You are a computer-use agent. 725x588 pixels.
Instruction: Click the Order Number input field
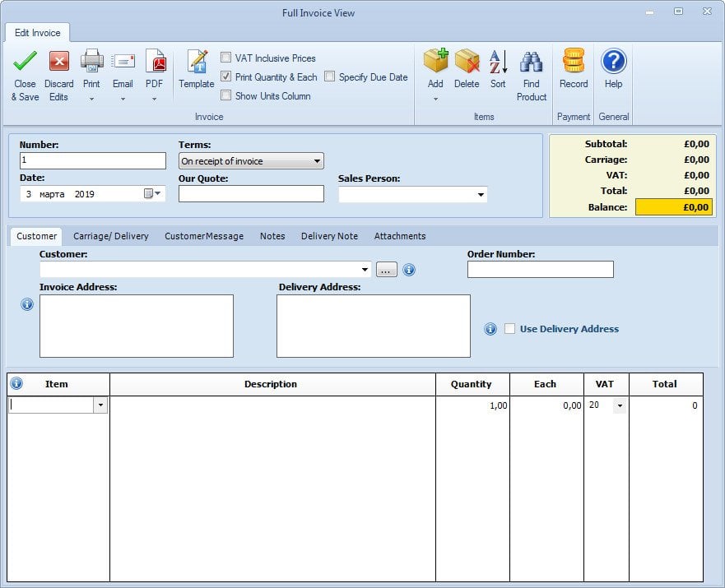point(540,269)
